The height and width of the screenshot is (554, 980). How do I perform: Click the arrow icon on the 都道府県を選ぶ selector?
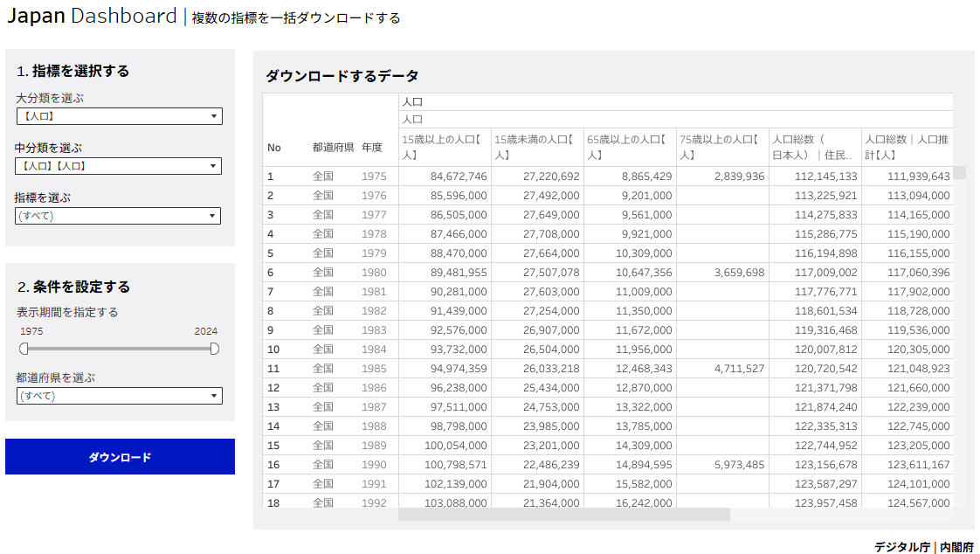point(215,395)
